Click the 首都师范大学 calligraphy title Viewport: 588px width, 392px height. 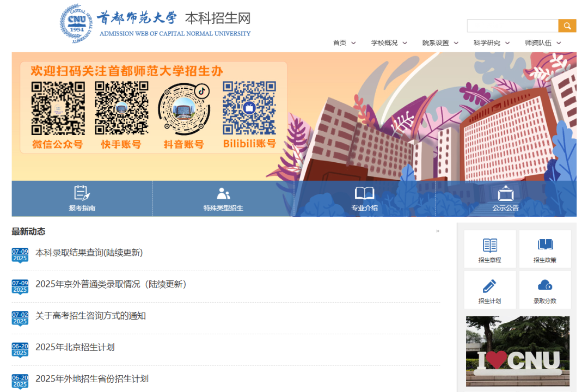[137, 17]
